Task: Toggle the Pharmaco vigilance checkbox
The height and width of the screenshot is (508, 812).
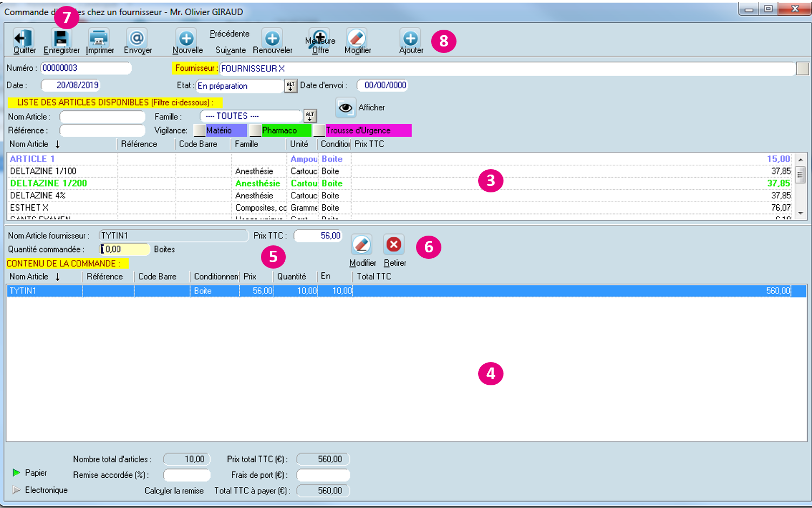Action: pyautogui.click(x=255, y=130)
